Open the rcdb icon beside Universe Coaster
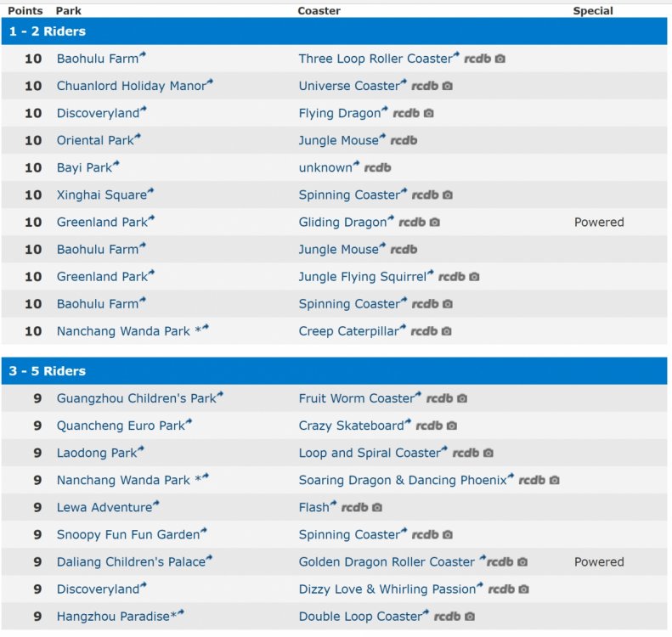672x637 pixels. (425, 87)
